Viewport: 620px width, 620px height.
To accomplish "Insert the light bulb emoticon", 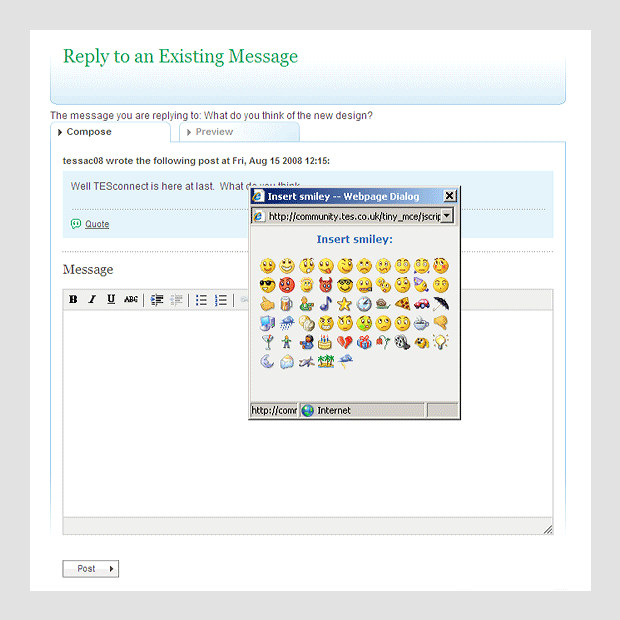I will (440, 342).
